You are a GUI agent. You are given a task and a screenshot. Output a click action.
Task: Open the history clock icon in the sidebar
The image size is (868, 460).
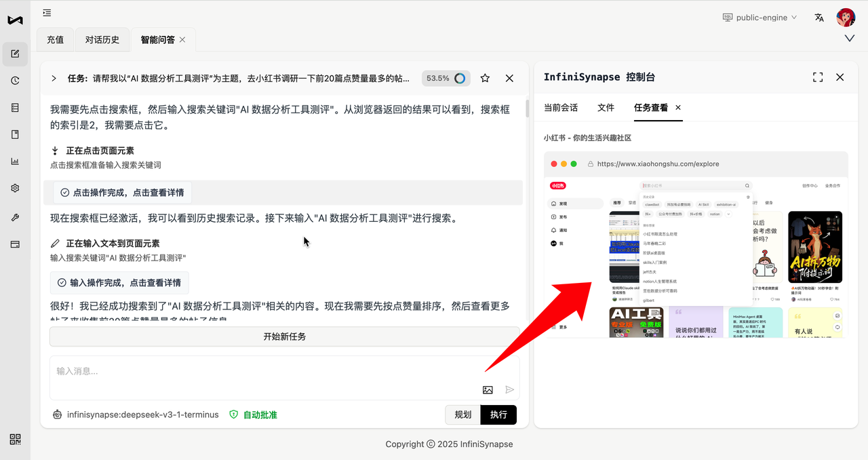[15, 81]
